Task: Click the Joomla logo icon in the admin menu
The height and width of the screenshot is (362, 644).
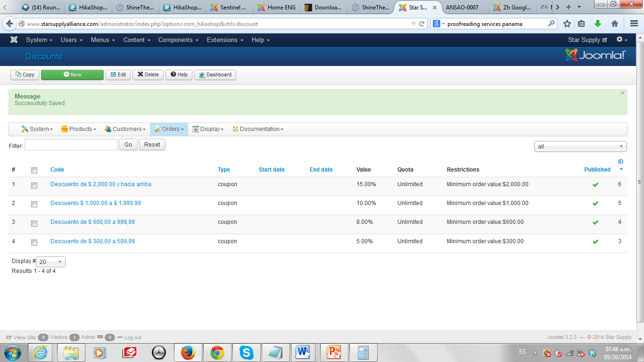Action: [x=14, y=40]
